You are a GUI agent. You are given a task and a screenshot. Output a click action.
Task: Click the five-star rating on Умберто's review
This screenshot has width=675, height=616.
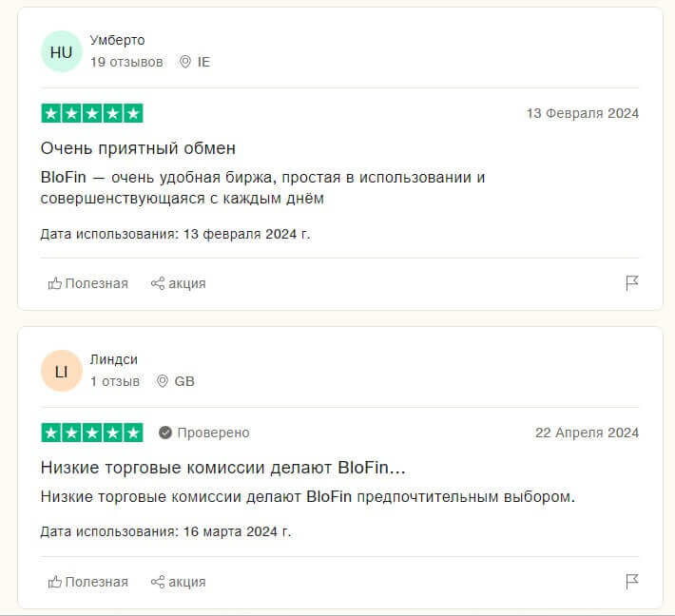pos(92,113)
